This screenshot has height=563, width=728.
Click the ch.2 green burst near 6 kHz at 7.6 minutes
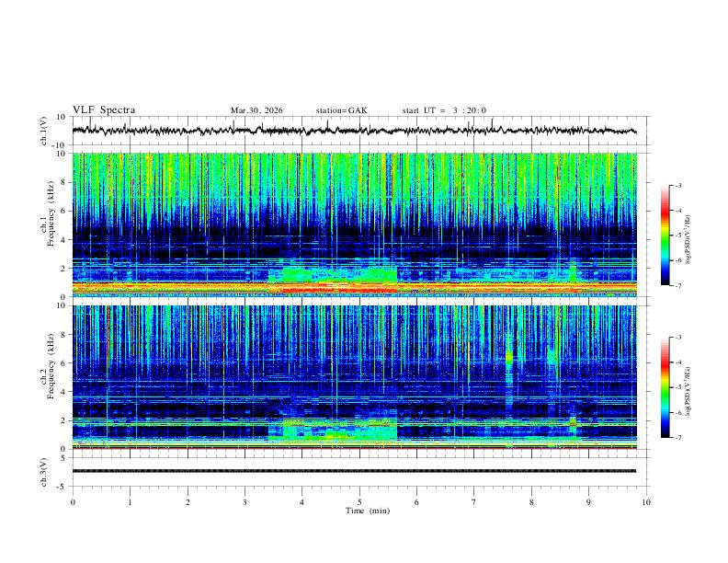coord(509,357)
